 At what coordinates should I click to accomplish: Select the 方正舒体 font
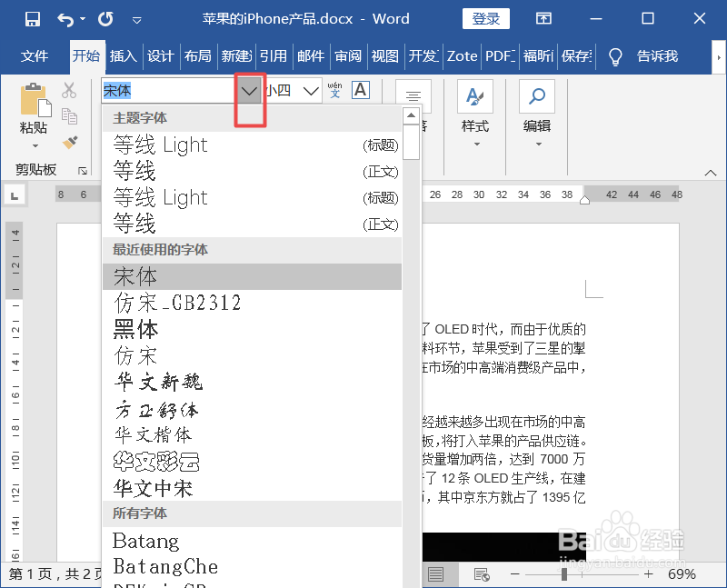pyautogui.click(x=253, y=409)
